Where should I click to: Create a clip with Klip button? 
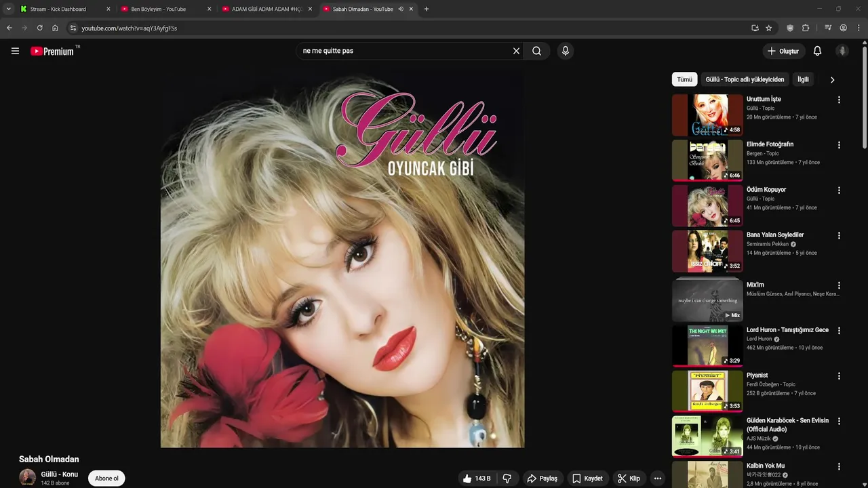click(x=629, y=479)
